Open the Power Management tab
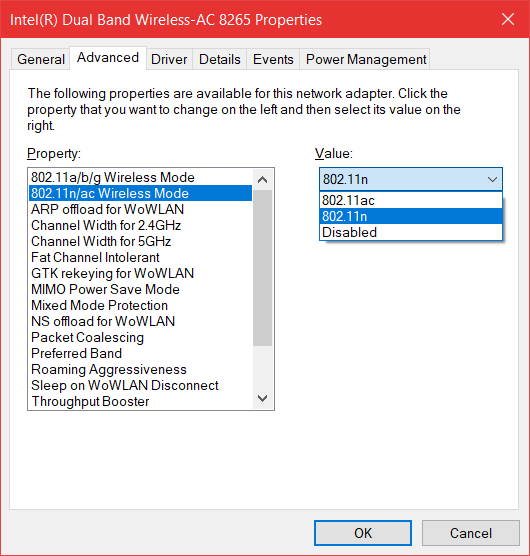This screenshot has height=556, width=530. coord(366,59)
